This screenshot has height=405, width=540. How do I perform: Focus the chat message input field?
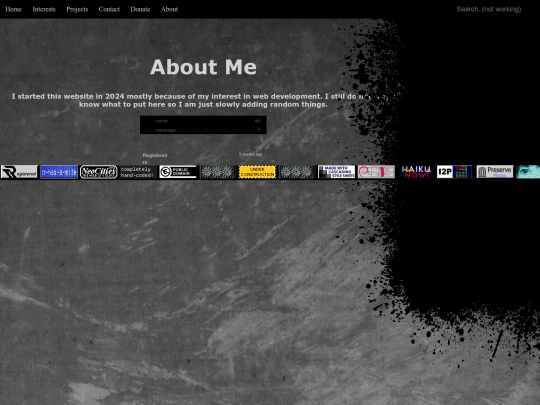(203, 130)
